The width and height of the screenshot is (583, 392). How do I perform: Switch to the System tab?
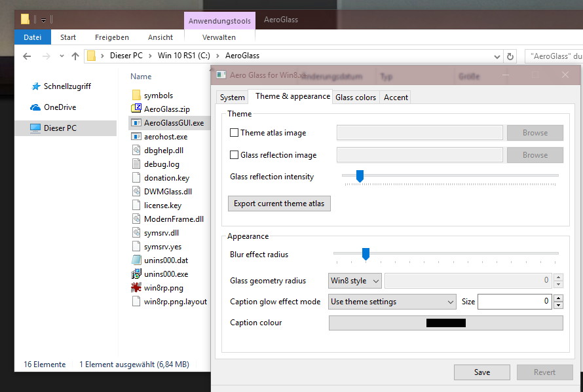[x=232, y=98]
